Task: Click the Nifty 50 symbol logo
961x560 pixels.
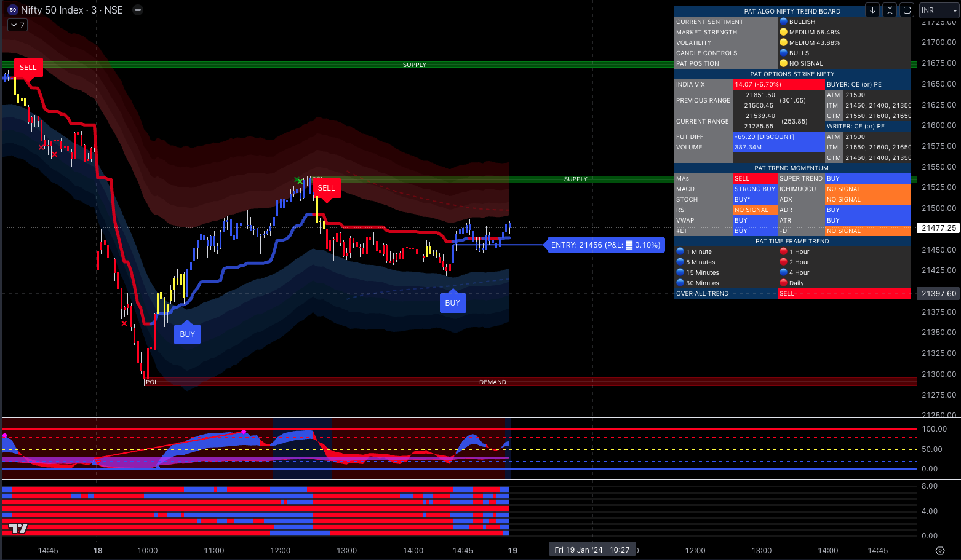Action: pyautogui.click(x=12, y=10)
